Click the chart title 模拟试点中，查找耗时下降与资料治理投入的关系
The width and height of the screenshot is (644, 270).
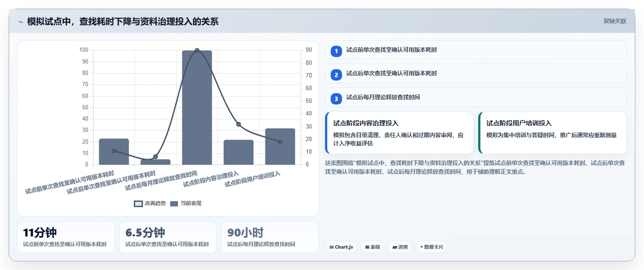point(123,21)
